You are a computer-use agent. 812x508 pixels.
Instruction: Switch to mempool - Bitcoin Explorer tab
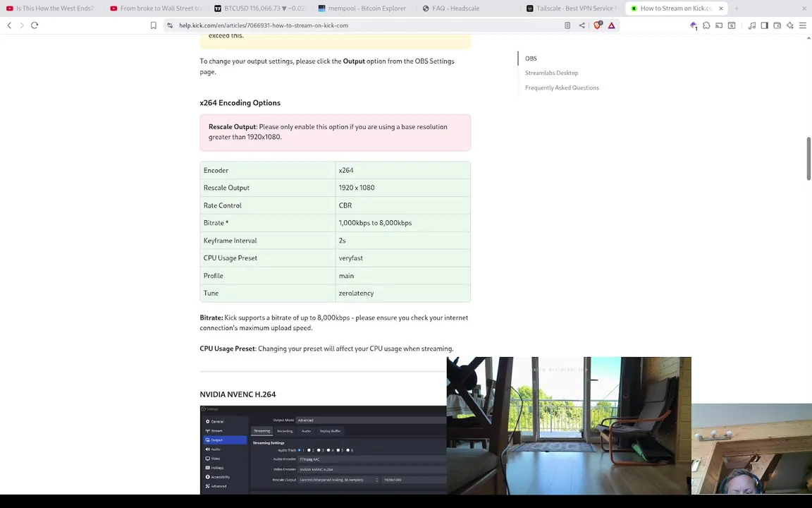click(x=364, y=8)
